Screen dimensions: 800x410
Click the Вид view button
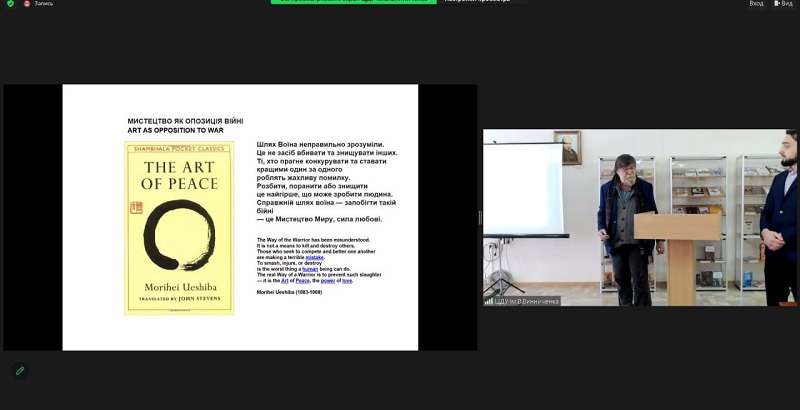coord(783,4)
